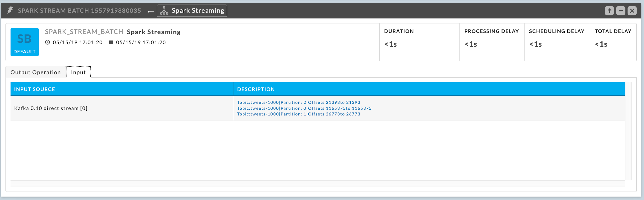
Task: Select the Kafka 0.10 direct stream row
Action: tap(51, 108)
